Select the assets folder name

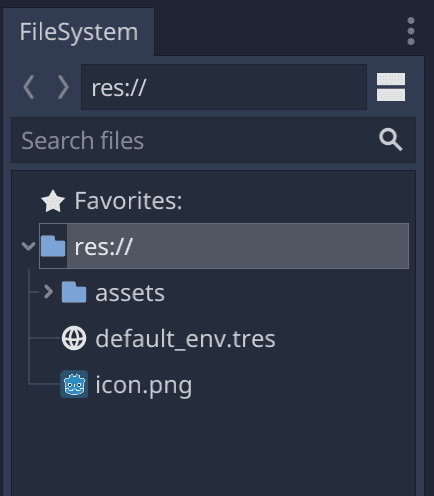(x=130, y=293)
